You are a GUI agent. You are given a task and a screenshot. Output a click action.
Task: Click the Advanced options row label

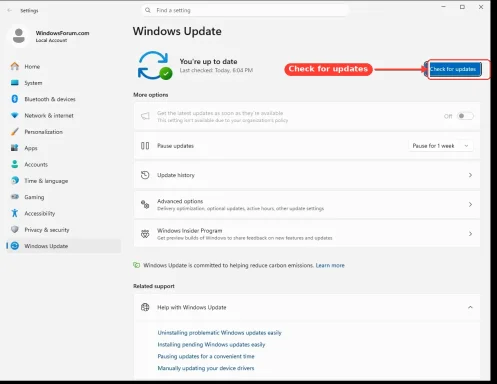point(180,201)
